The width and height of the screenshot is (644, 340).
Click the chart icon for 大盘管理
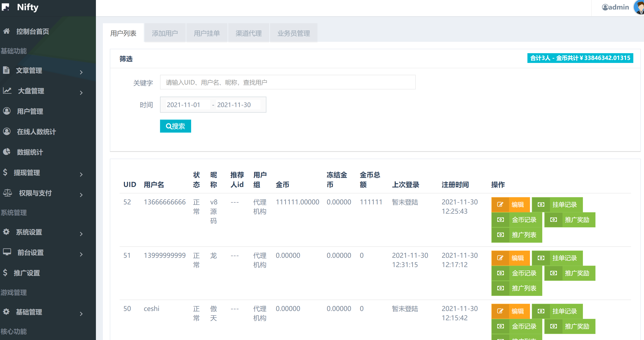(x=7, y=91)
